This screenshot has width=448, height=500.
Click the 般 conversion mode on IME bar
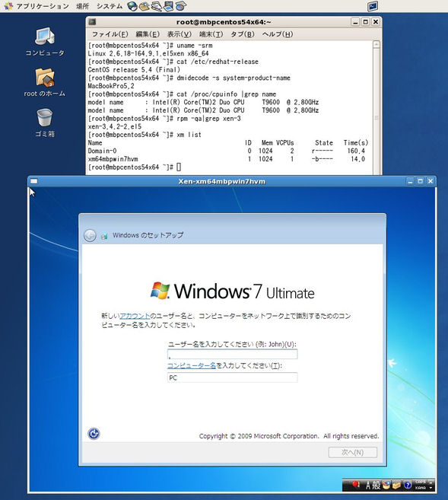pos(377,486)
